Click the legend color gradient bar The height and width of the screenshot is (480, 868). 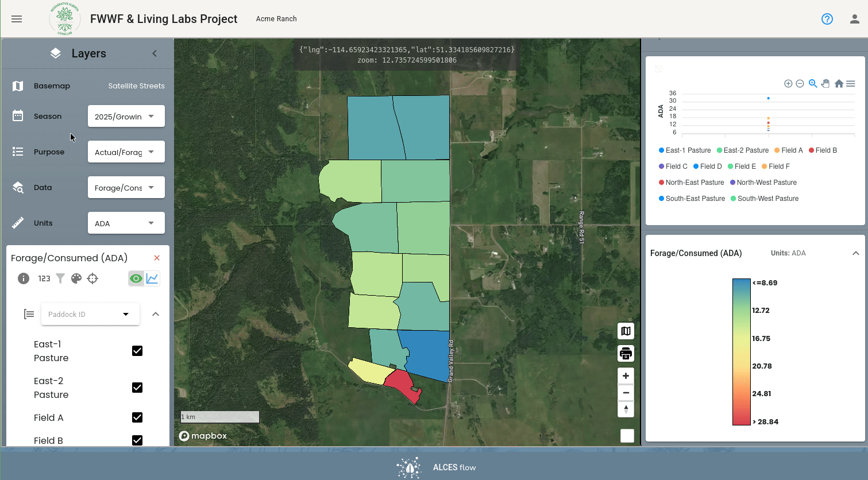[742, 352]
